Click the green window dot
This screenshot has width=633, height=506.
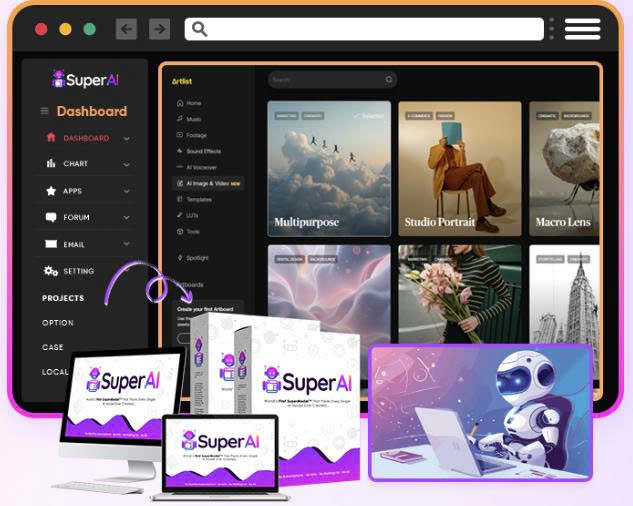coord(89,29)
